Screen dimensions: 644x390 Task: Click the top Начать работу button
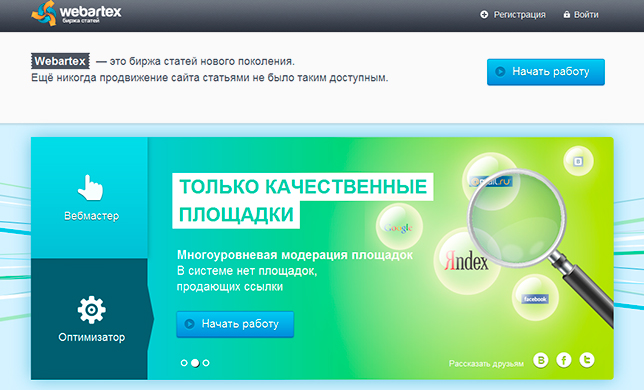click(x=545, y=72)
